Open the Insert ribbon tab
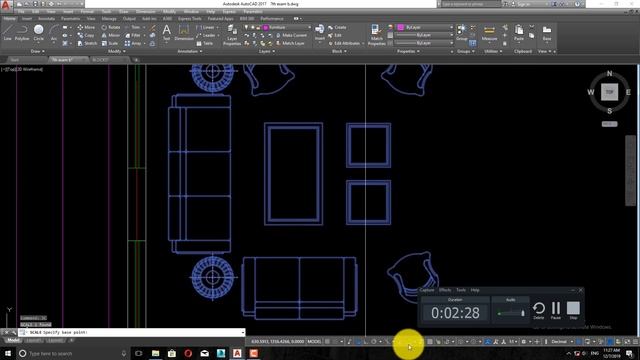Viewport: 640px width, 360px height. pyautogui.click(x=27, y=19)
